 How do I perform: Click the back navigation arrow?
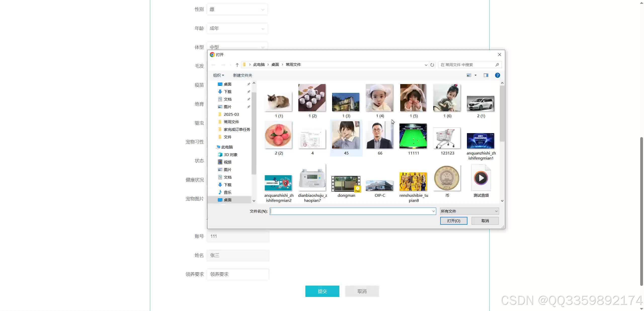click(x=213, y=65)
